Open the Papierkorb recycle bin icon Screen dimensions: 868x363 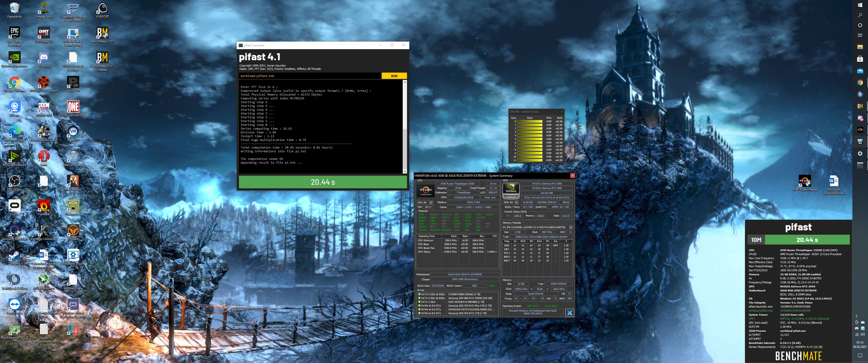(x=14, y=10)
